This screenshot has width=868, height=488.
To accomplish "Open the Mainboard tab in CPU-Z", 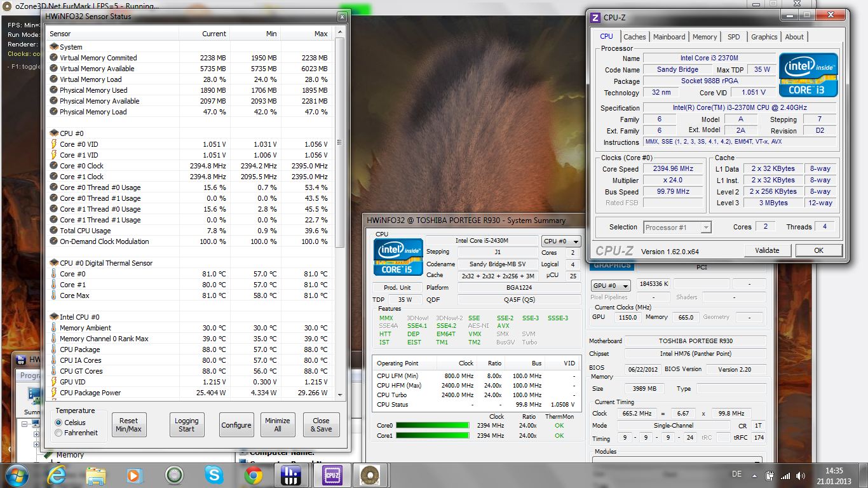I will pyautogui.click(x=669, y=37).
